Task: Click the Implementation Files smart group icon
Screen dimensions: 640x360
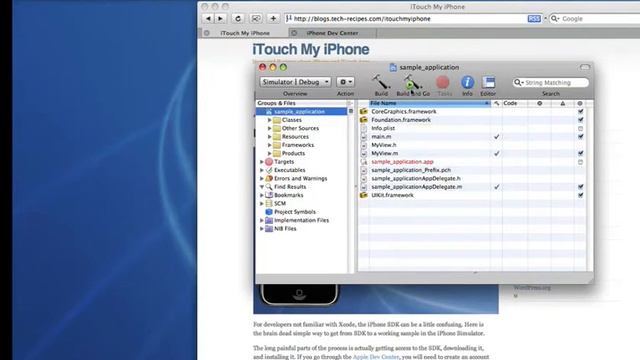Action: (269, 220)
